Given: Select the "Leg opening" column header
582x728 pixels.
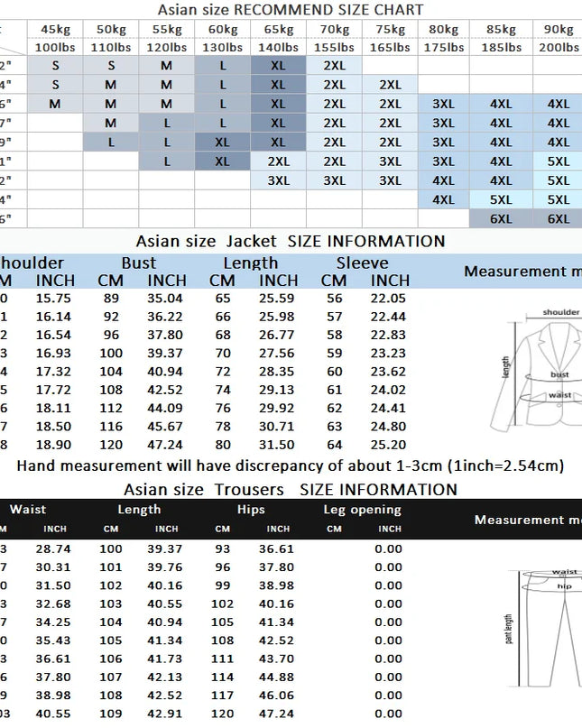Looking at the screenshot, I should coord(363,510).
